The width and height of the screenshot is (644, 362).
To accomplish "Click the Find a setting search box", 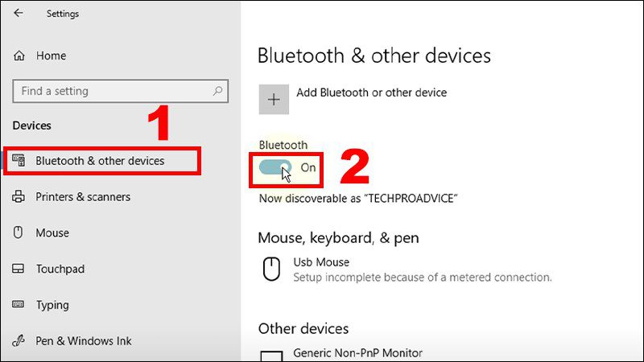I will [x=113, y=92].
